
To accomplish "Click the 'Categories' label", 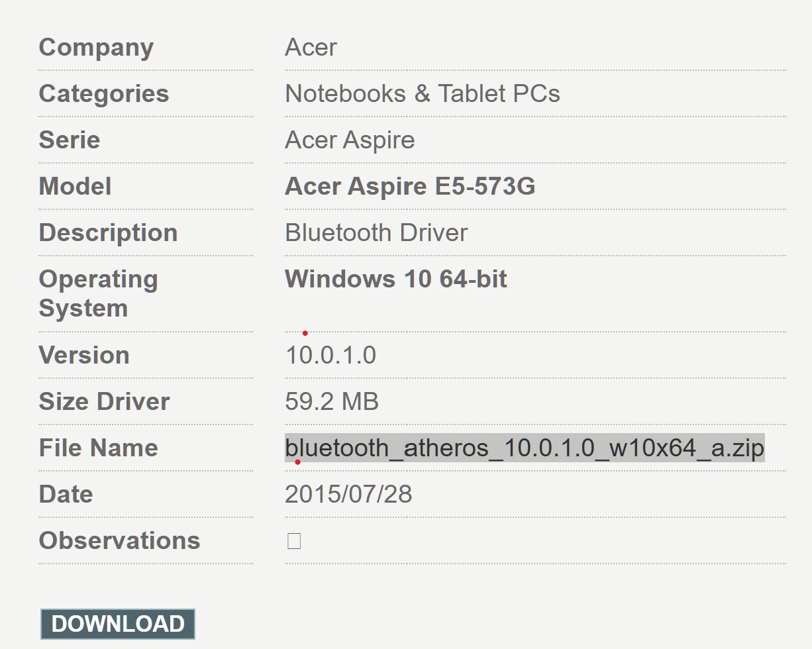I will (x=104, y=93).
